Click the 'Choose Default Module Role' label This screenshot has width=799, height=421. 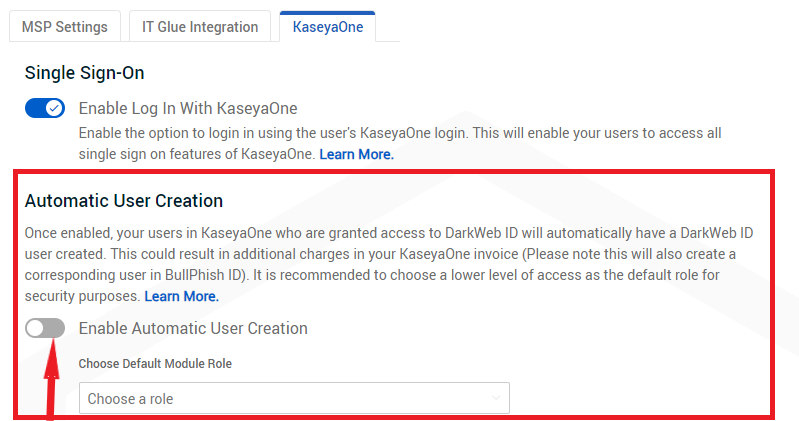155,363
